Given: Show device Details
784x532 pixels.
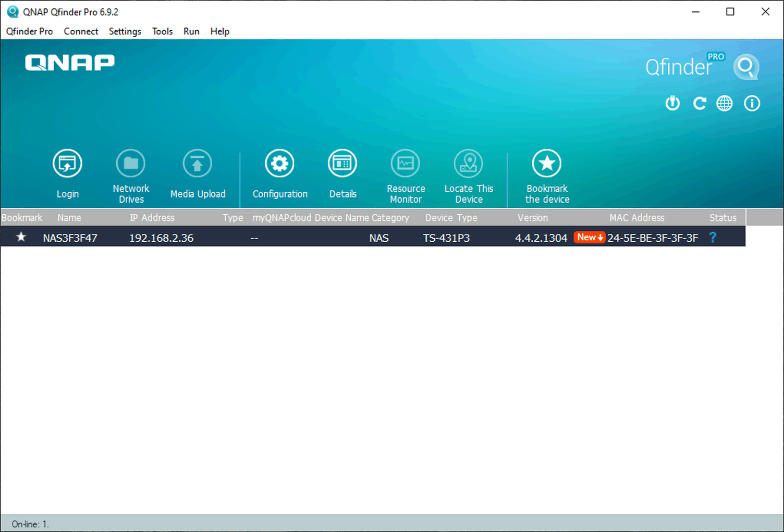Looking at the screenshot, I should click(x=342, y=164).
